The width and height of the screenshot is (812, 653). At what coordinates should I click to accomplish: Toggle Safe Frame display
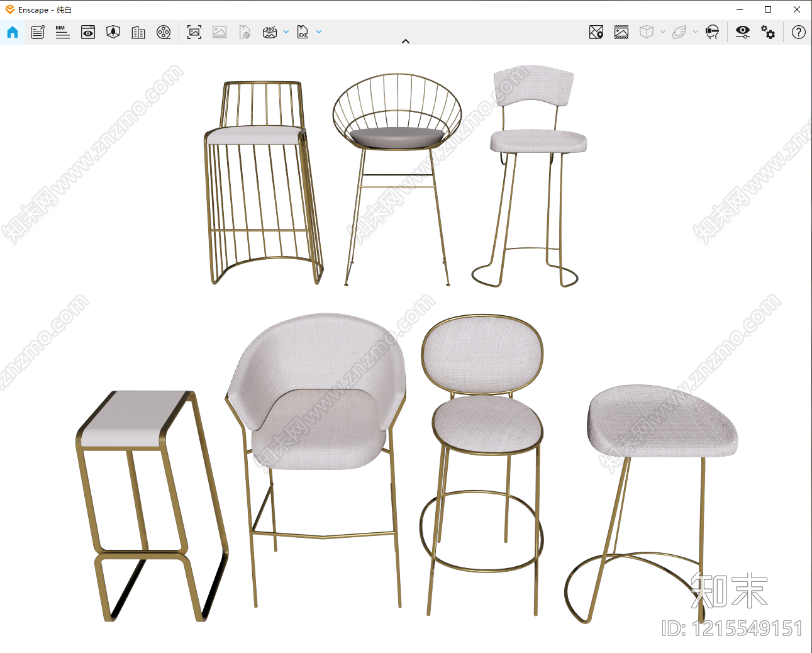[x=621, y=32]
